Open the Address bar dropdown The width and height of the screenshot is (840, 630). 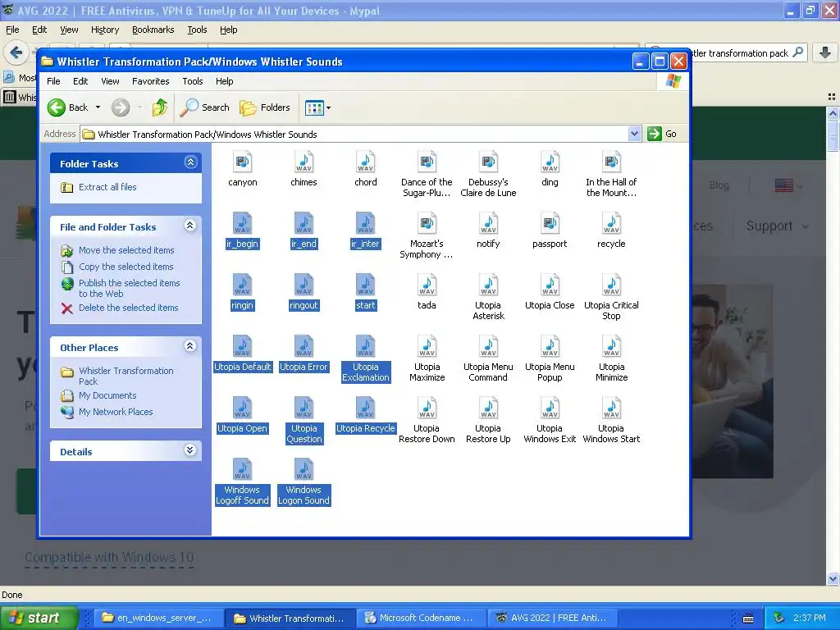pos(634,134)
